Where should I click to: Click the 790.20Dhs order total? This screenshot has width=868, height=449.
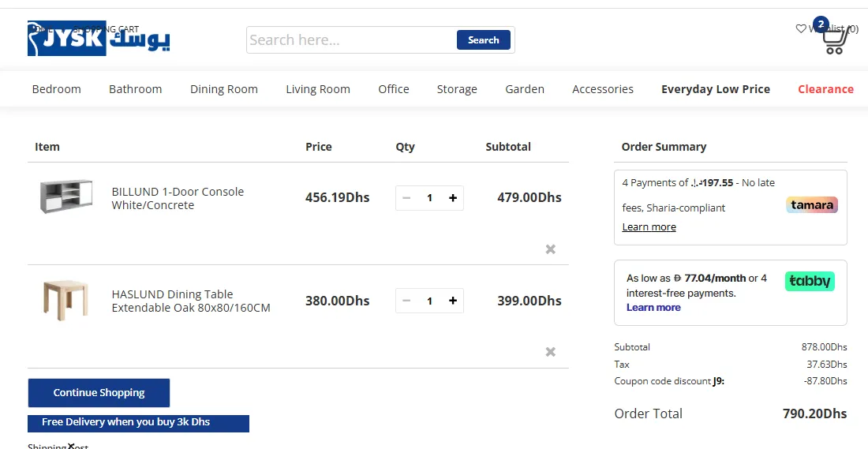click(815, 413)
